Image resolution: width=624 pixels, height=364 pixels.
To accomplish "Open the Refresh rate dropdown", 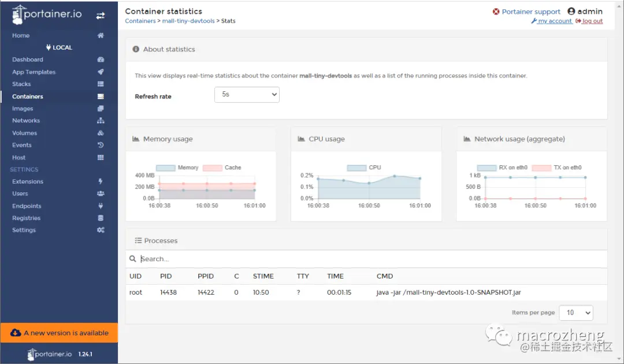I will click(x=247, y=95).
